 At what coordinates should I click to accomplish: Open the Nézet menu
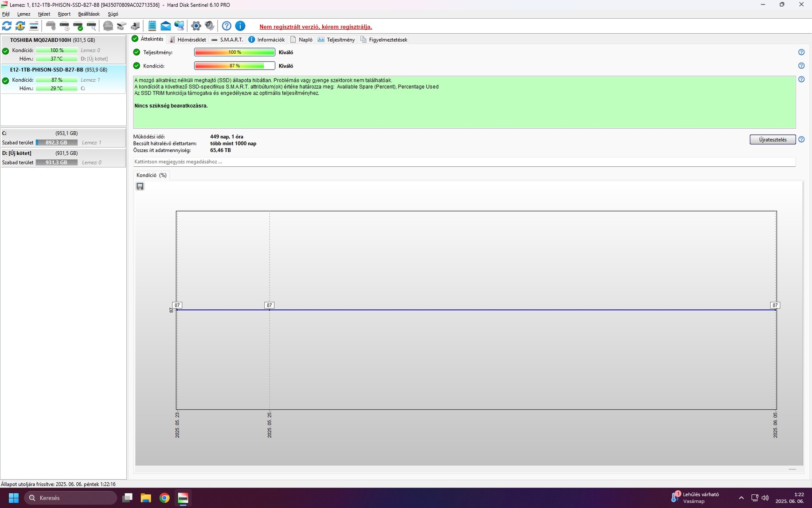click(44, 14)
